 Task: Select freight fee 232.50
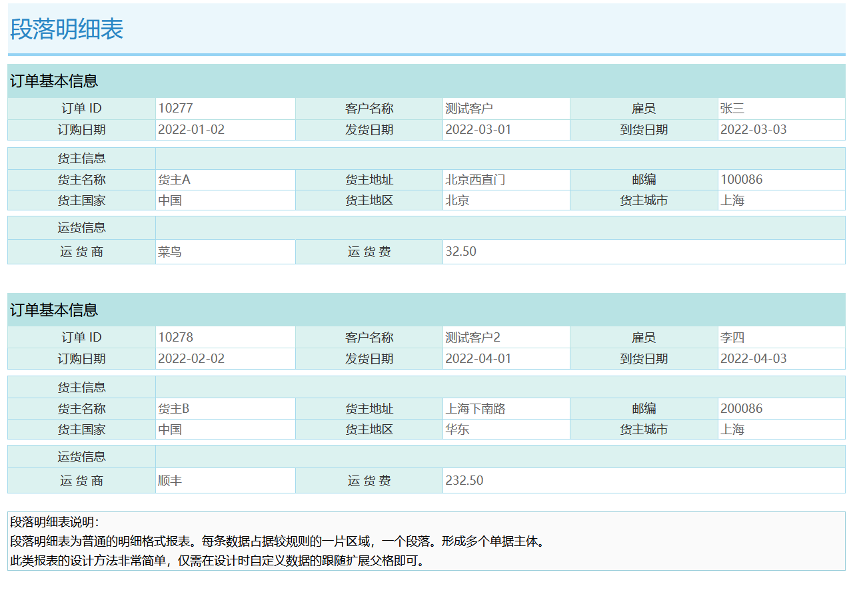(x=464, y=480)
